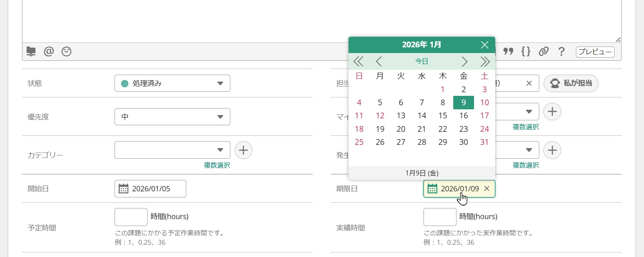
Task: Go to previous month in calendar
Action: (x=379, y=62)
